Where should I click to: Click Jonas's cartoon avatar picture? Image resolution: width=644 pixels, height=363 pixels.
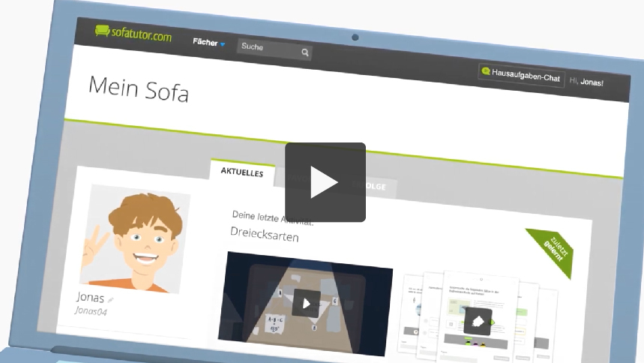tap(133, 238)
